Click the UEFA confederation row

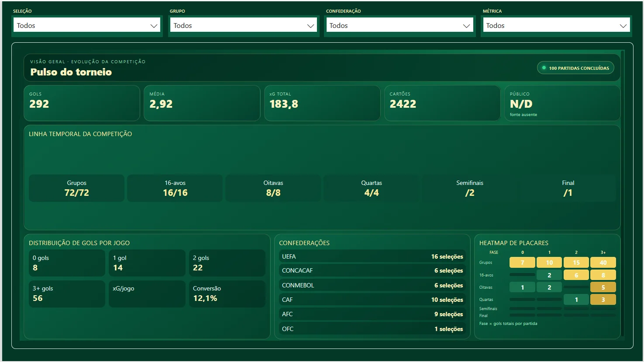coord(372,256)
